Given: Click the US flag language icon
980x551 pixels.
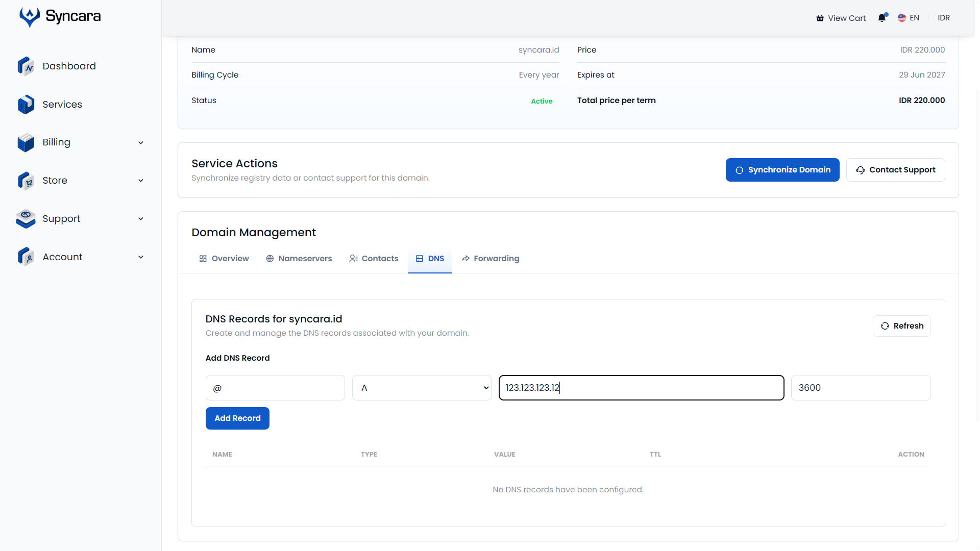Looking at the screenshot, I should tap(902, 18).
